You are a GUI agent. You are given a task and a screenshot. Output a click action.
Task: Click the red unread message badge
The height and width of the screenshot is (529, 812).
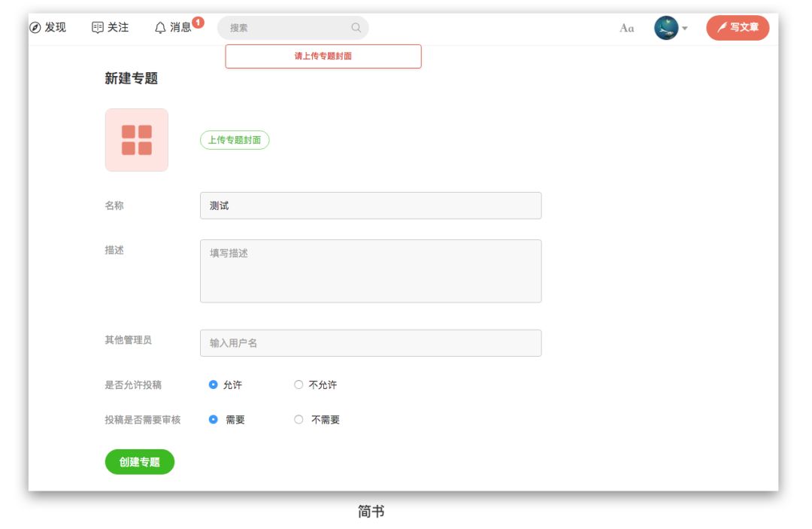tap(198, 23)
